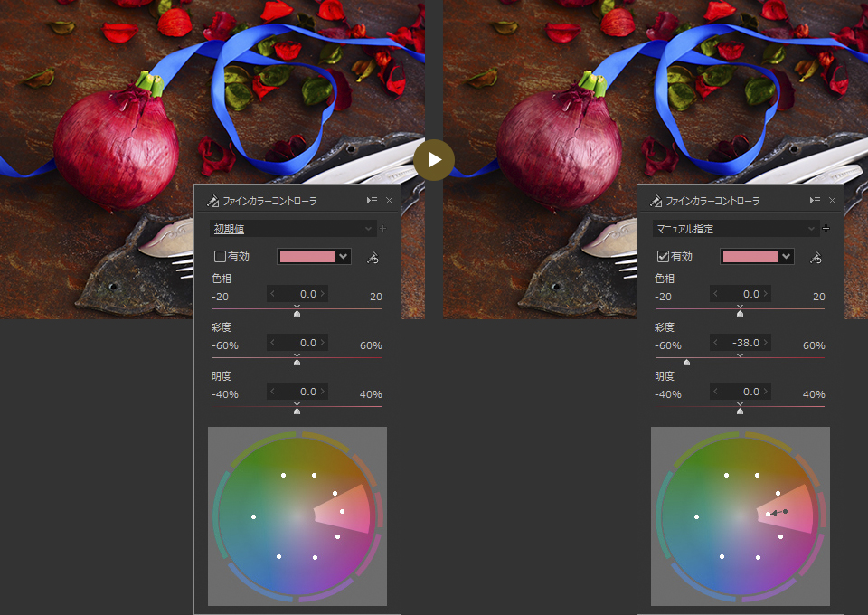Expand the pink color dropdown in the 初期値 panel
This screenshot has width=868, height=615.
pyautogui.click(x=343, y=257)
